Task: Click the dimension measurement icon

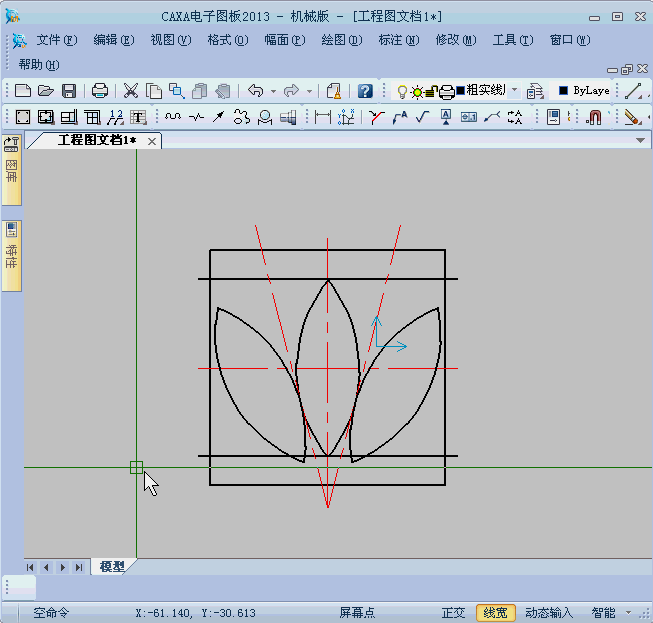Action: coord(322,117)
